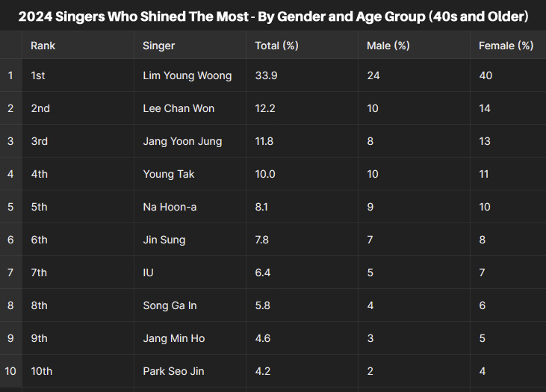This screenshot has width=546, height=392.
Task: Click the Total (%) column header
Action: pyautogui.click(x=303, y=46)
